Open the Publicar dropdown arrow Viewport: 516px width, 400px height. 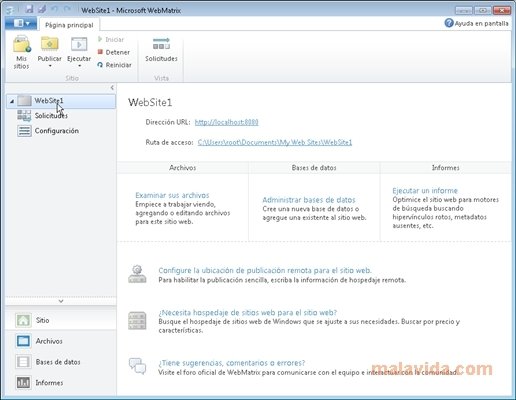click(x=50, y=66)
